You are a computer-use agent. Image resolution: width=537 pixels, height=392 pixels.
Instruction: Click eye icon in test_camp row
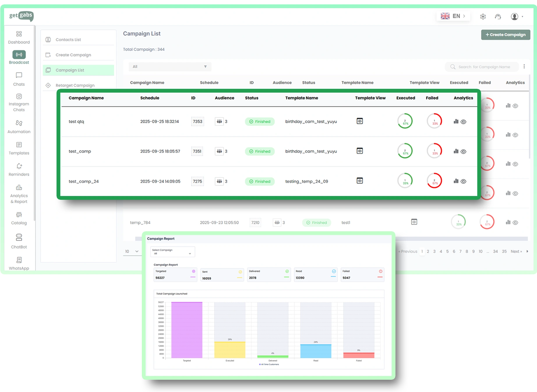pos(463,151)
